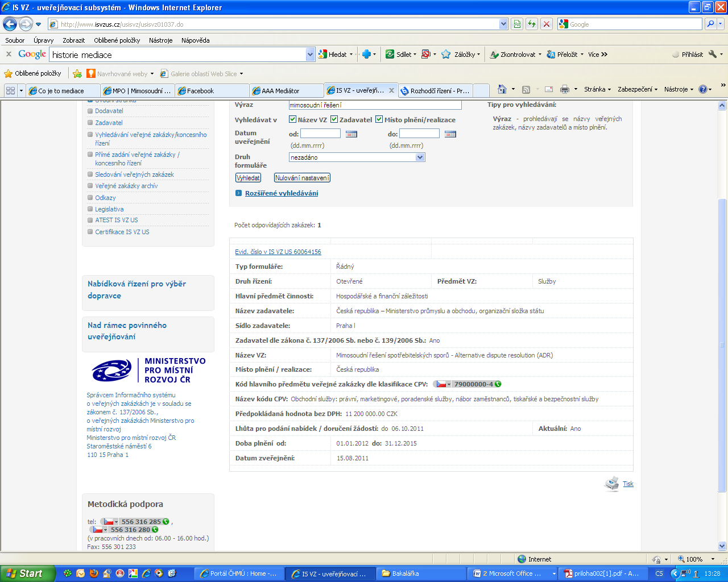The width and height of the screenshot is (728, 582).
Task: Click the Tisk link
Action: (628, 484)
